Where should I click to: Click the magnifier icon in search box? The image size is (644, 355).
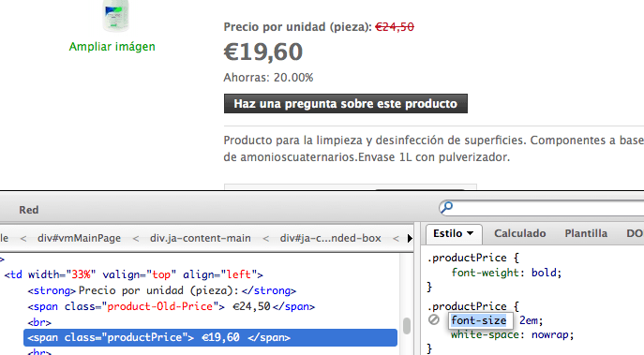point(447,207)
